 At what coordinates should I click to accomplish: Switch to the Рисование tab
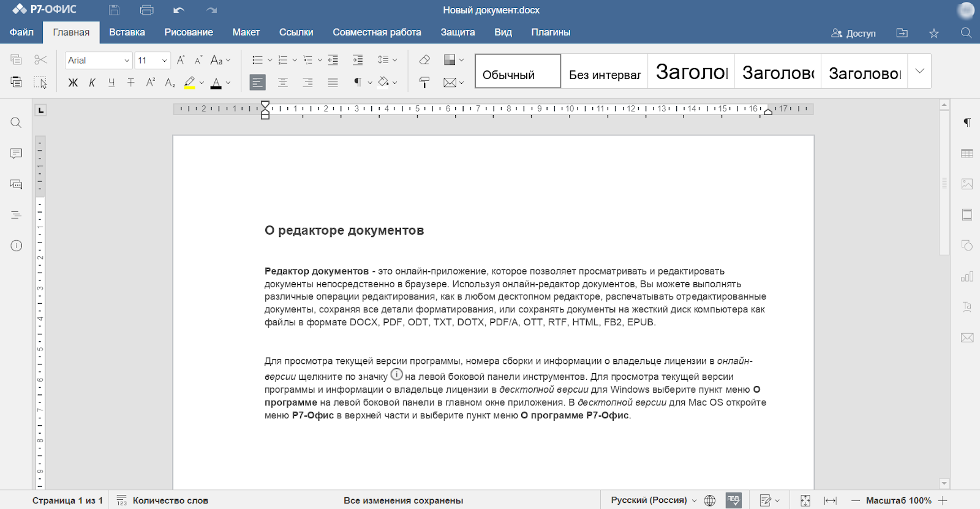189,32
